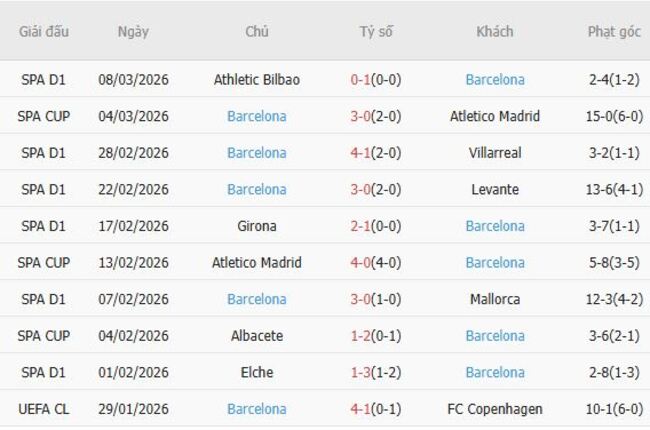Click Athletic Bilbao team name
The height and width of the screenshot is (430, 650).
[257, 80]
